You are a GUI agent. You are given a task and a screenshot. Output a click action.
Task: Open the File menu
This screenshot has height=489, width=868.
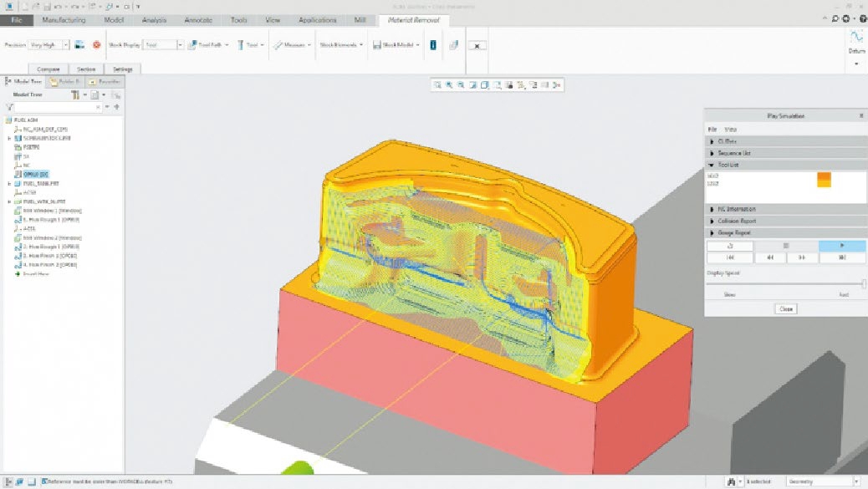17,20
